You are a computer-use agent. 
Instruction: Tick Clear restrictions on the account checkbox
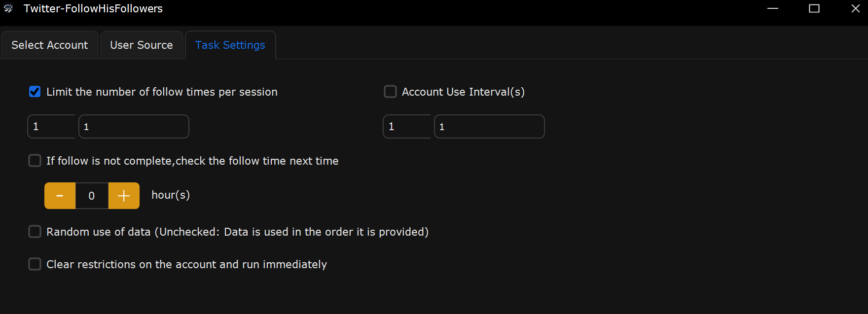35,264
